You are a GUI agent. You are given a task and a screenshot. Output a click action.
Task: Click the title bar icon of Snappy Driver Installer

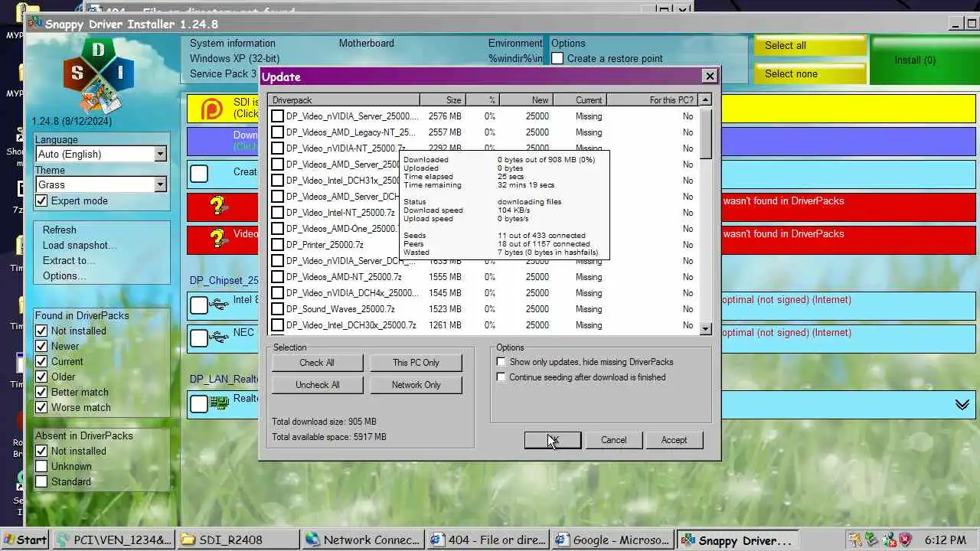(35, 23)
